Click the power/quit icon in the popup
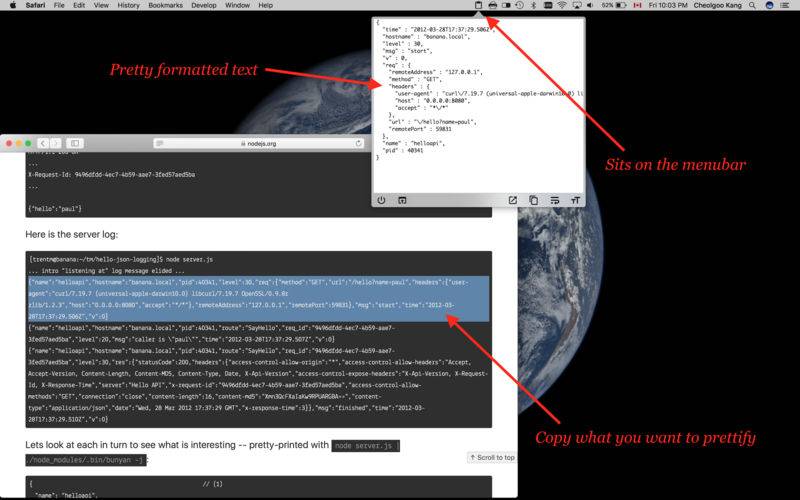The width and height of the screenshot is (800, 500). pos(381,201)
